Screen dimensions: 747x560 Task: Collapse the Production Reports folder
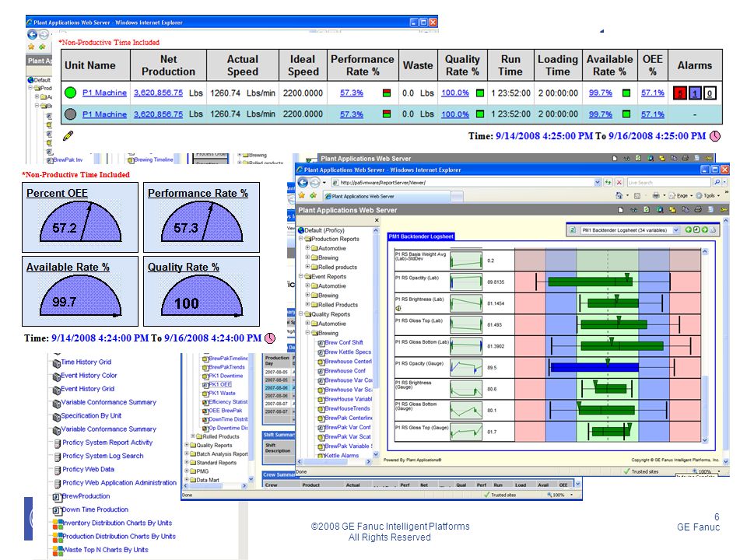(x=301, y=239)
